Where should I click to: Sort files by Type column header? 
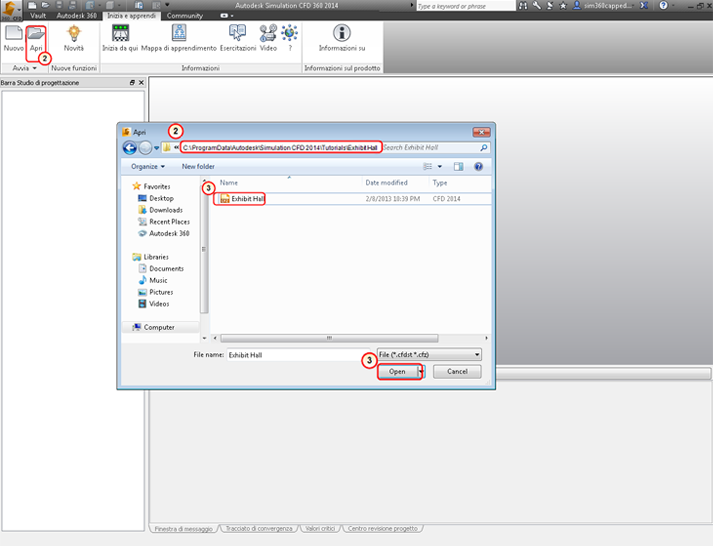[440, 183]
